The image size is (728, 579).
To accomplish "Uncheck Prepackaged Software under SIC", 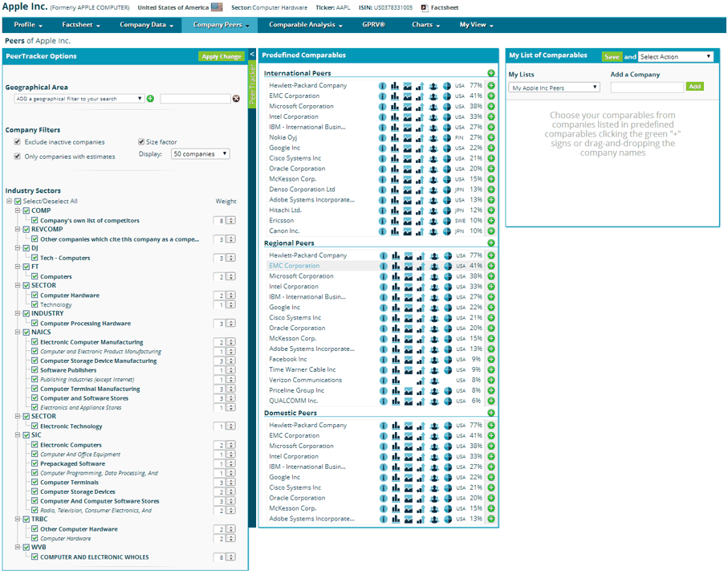I will click(x=35, y=463).
